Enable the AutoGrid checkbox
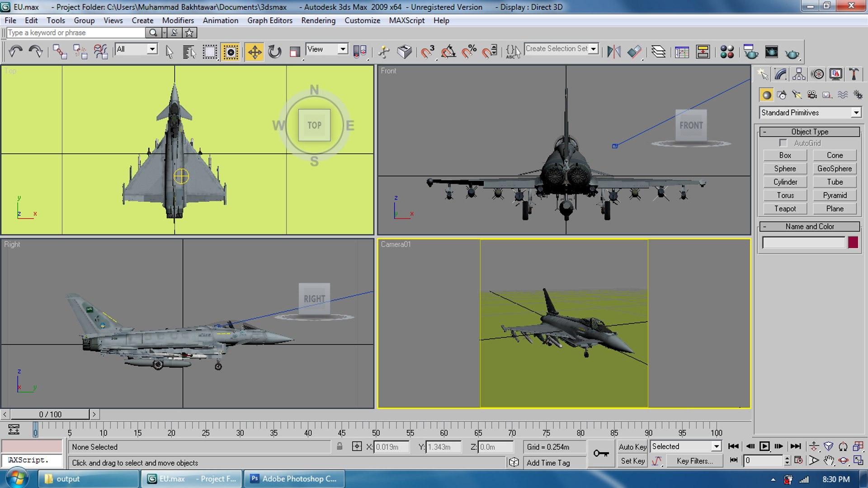 click(x=783, y=143)
